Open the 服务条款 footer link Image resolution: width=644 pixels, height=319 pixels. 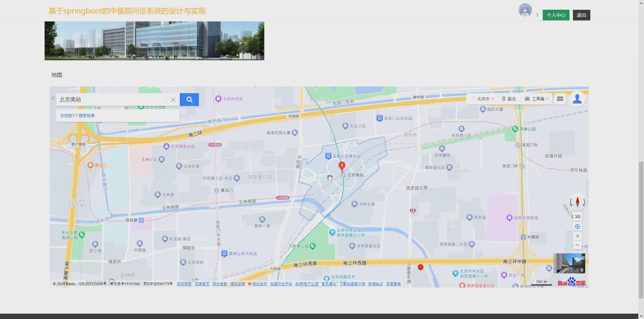(220, 284)
